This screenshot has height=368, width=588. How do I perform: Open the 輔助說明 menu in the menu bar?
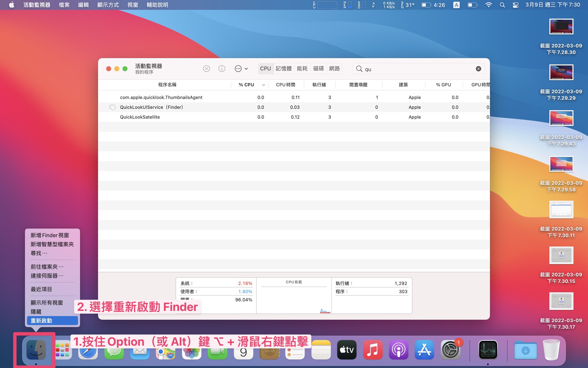coord(157,5)
